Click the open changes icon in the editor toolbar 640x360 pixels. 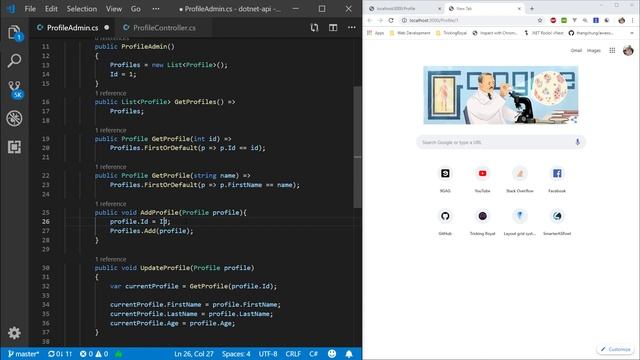click(x=314, y=27)
